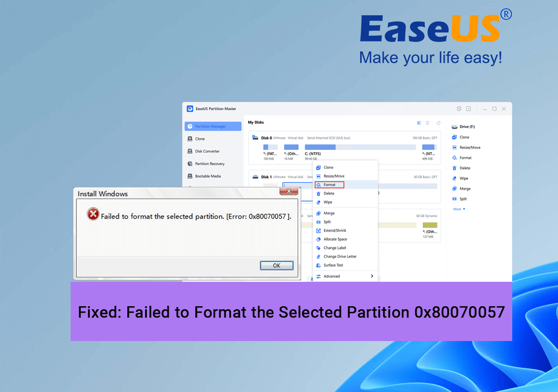
Task: Refresh the My Disks view
Action: (438, 123)
